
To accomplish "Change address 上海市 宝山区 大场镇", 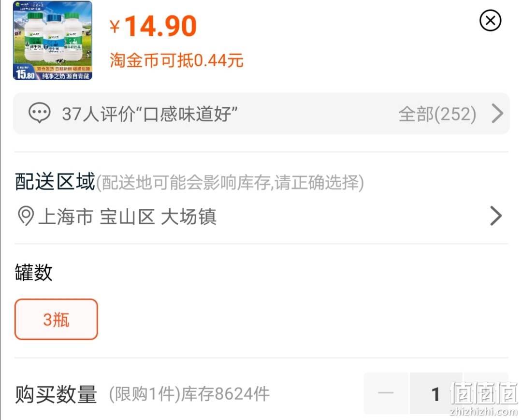I will click(x=127, y=217).
